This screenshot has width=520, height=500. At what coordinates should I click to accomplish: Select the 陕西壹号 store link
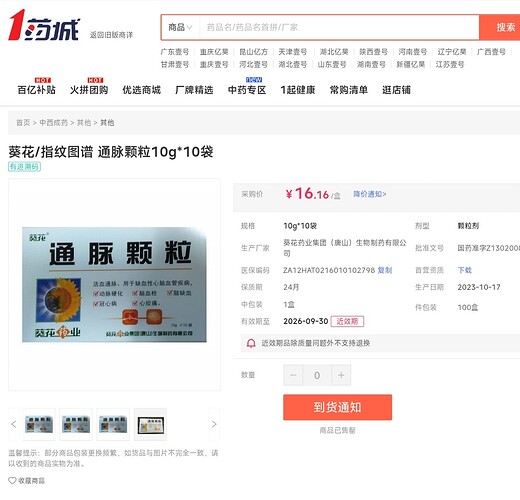pyautogui.click(x=373, y=52)
